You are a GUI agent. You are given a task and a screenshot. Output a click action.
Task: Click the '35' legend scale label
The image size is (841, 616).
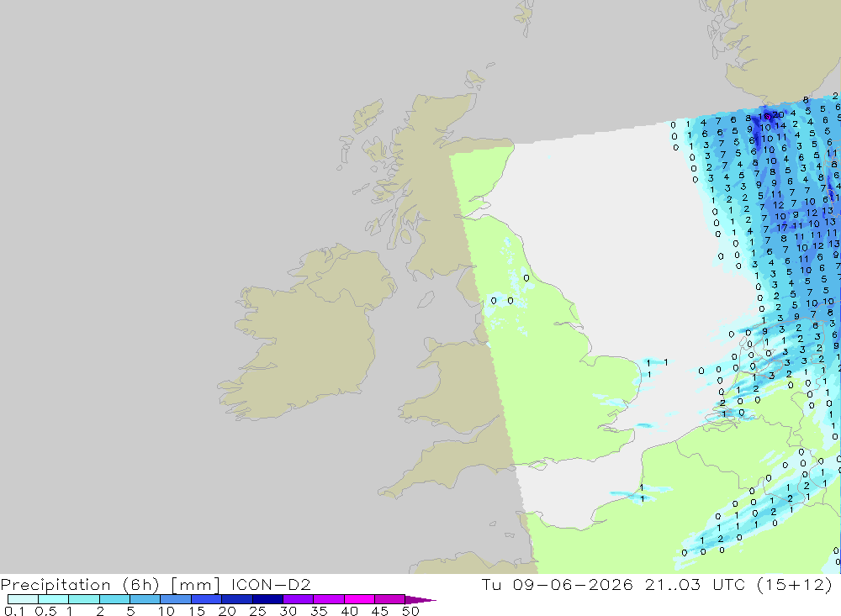[319, 611]
